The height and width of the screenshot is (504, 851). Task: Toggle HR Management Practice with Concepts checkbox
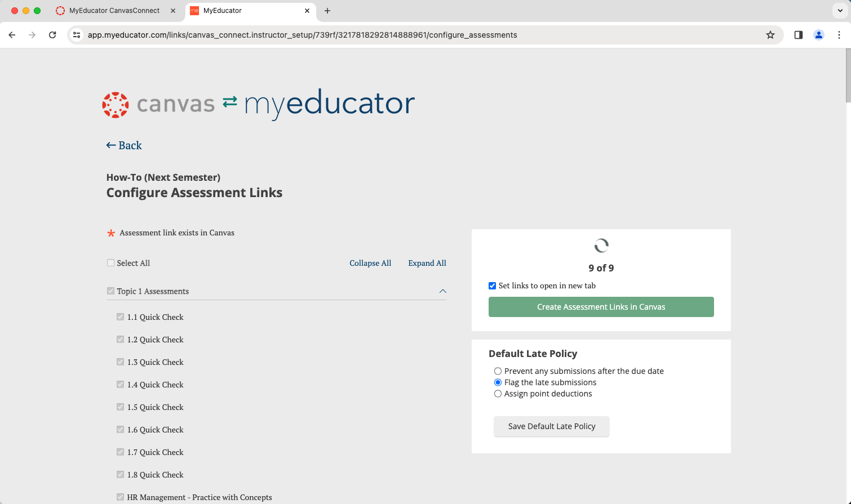coord(120,497)
